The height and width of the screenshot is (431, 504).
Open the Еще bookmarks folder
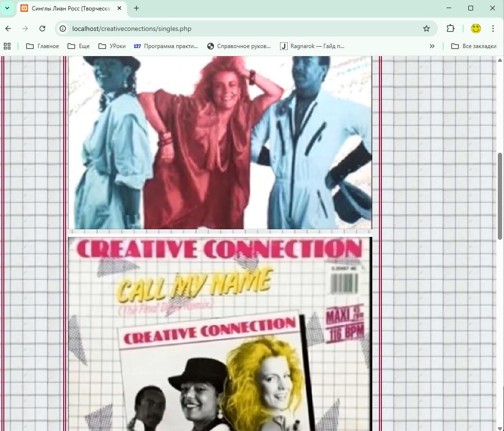78,46
